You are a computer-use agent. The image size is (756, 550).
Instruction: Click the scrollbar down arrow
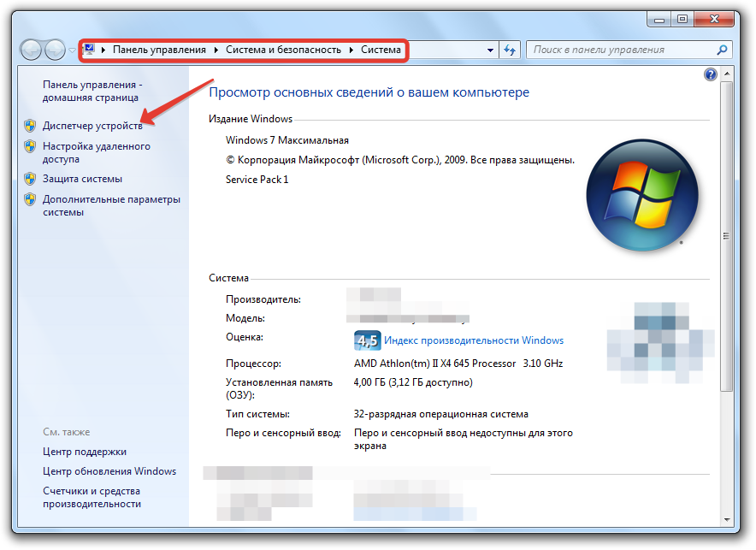pyautogui.click(x=727, y=519)
